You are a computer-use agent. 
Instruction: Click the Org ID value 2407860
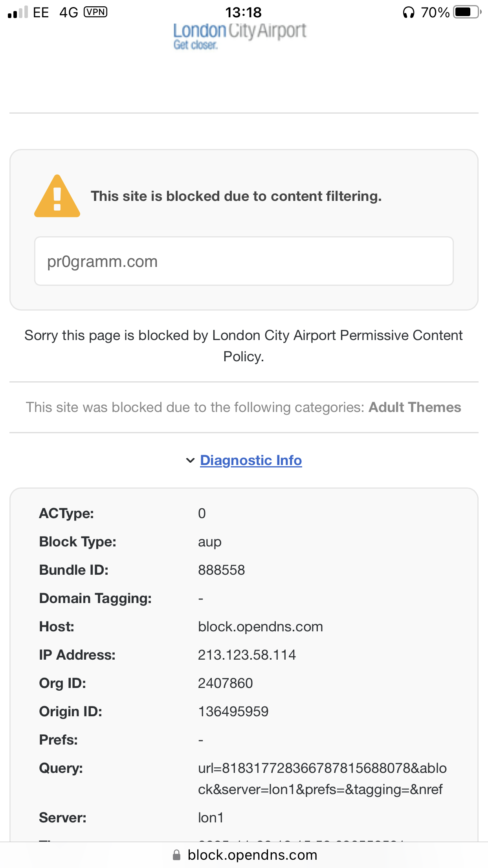(x=225, y=683)
